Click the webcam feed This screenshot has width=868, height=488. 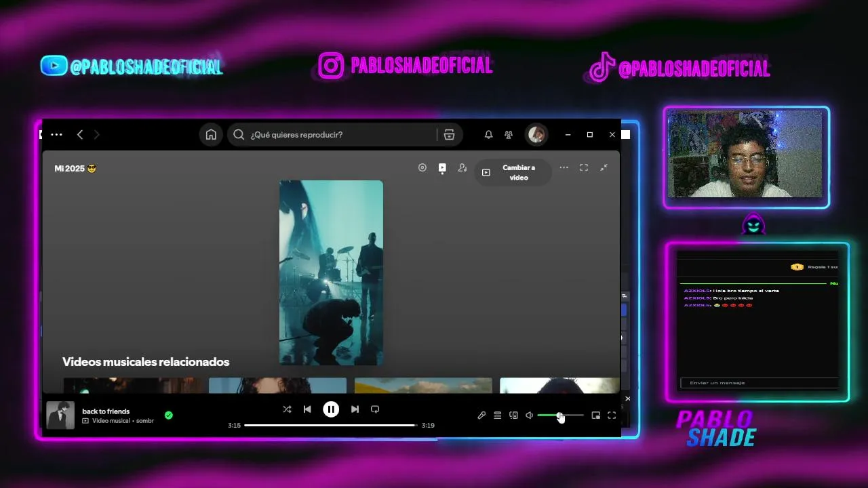745,155
